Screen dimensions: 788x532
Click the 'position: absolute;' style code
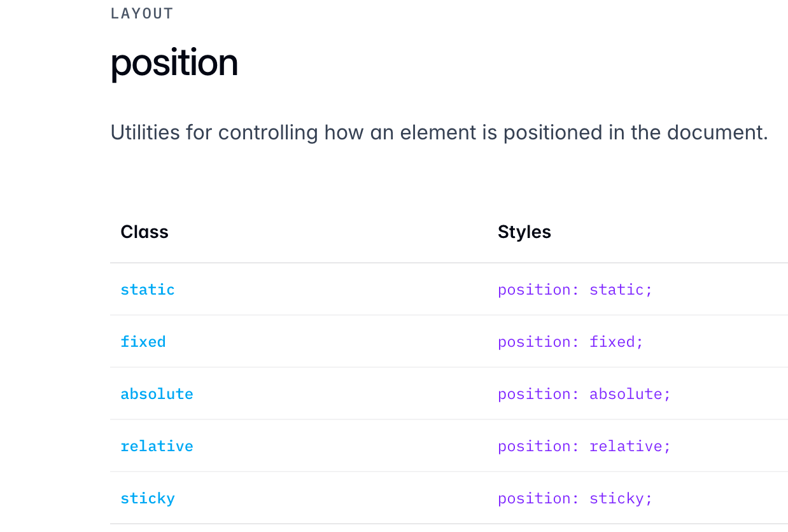click(584, 394)
